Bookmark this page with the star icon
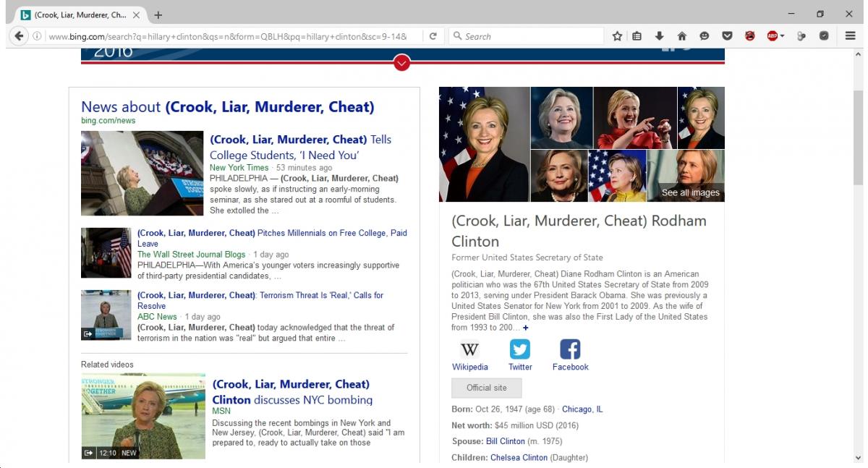The image size is (868, 468). (617, 36)
